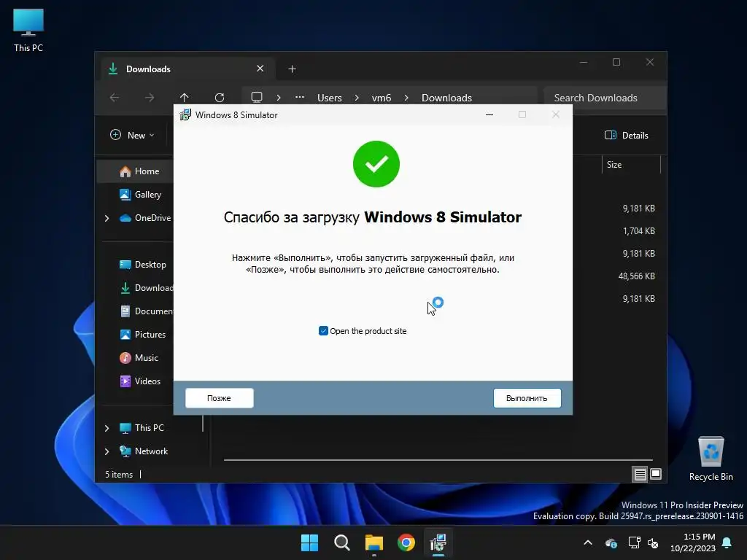Click the muted volume tray icon
This screenshot has width=747, height=560.
point(653,542)
